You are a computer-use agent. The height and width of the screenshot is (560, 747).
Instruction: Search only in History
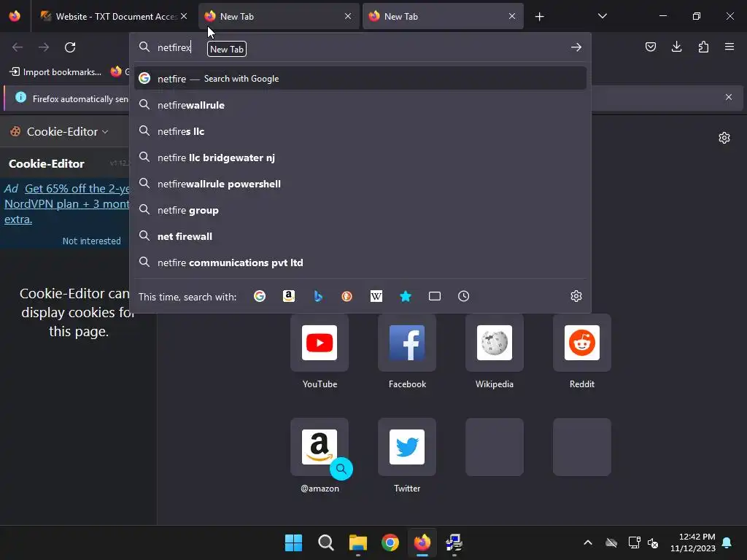463,296
